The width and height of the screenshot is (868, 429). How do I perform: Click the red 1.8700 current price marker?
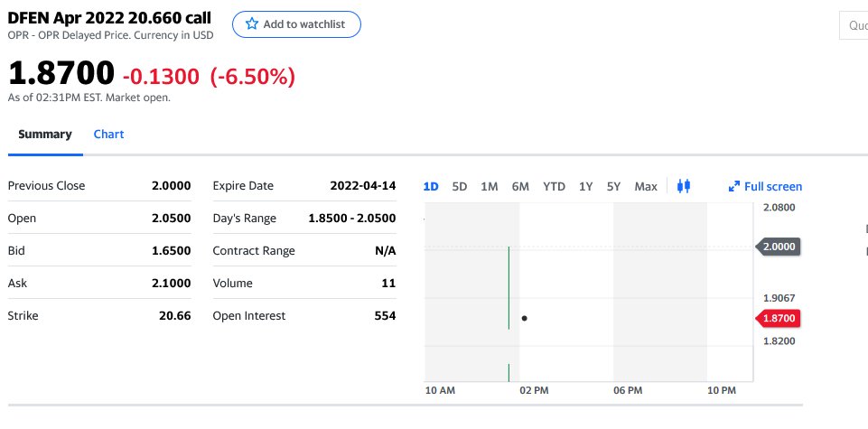[778, 318]
